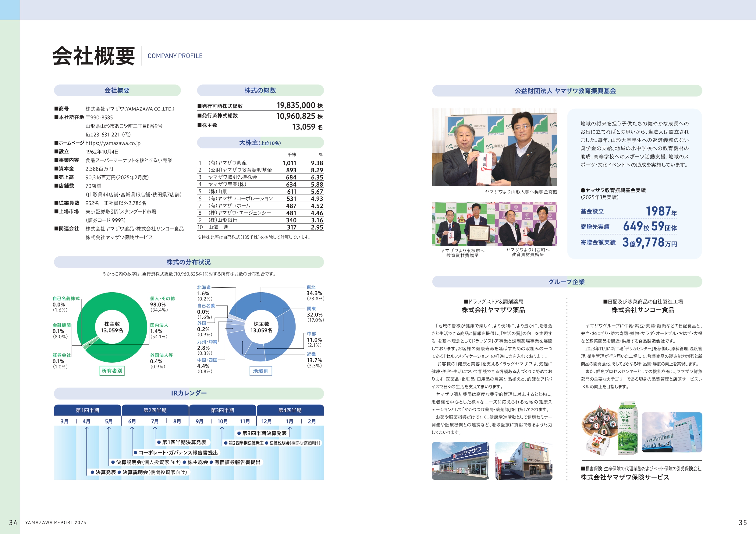Click the "第1四半期決算発表" calendar event
Viewport: 756px width, 534px height.
pos(184,443)
